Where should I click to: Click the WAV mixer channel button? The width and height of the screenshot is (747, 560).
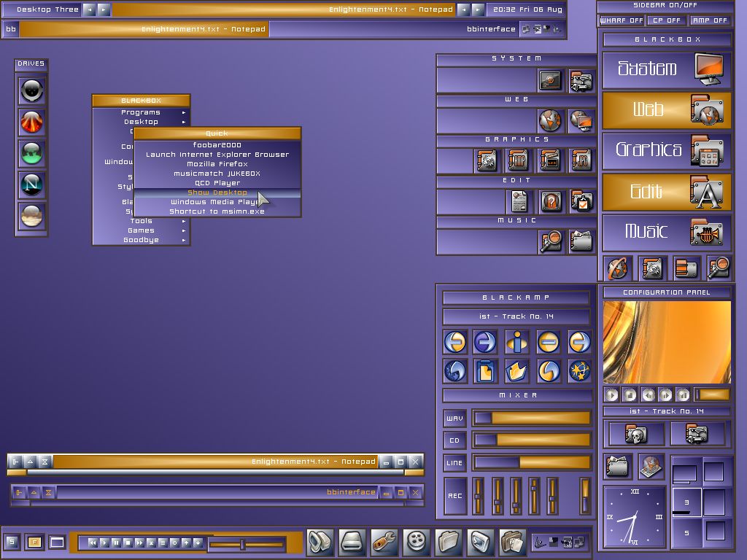point(454,419)
